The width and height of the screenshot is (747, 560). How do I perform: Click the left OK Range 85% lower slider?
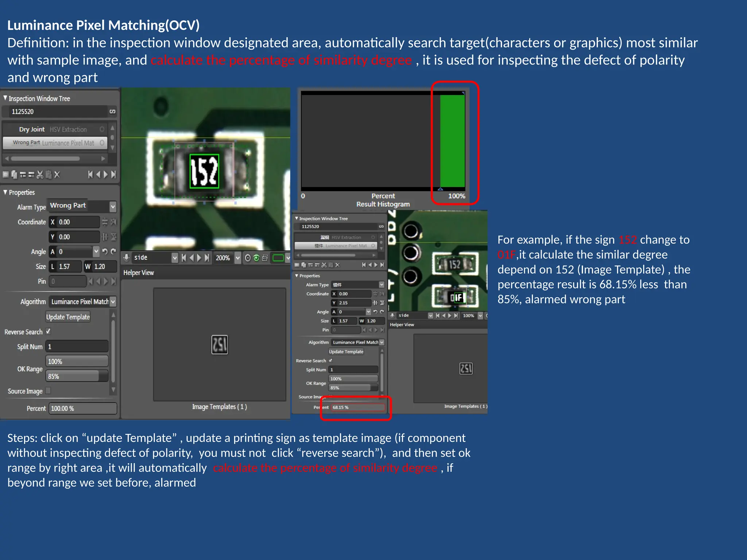[x=77, y=376]
